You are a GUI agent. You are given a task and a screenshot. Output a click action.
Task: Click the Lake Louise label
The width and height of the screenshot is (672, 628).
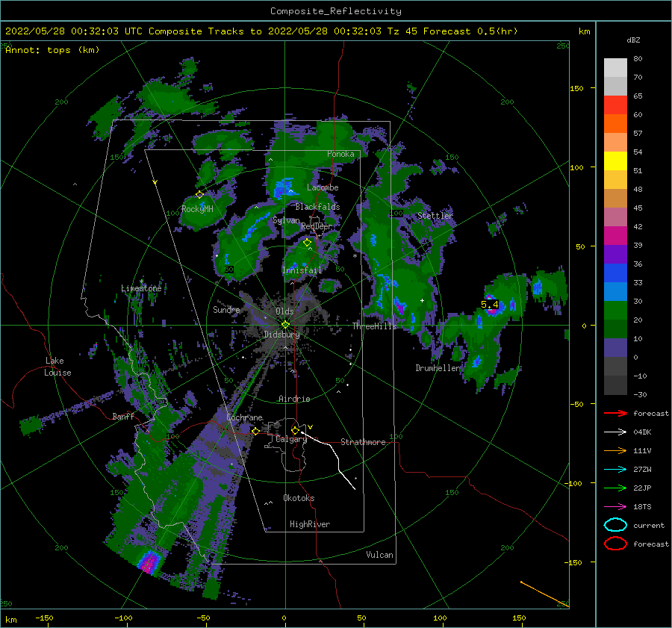57,367
